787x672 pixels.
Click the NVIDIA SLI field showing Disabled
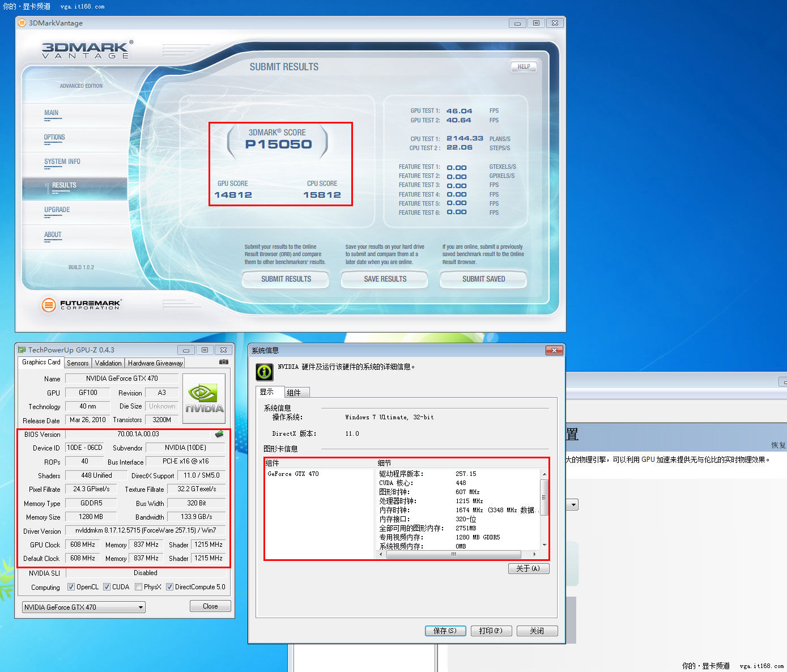point(146,573)
